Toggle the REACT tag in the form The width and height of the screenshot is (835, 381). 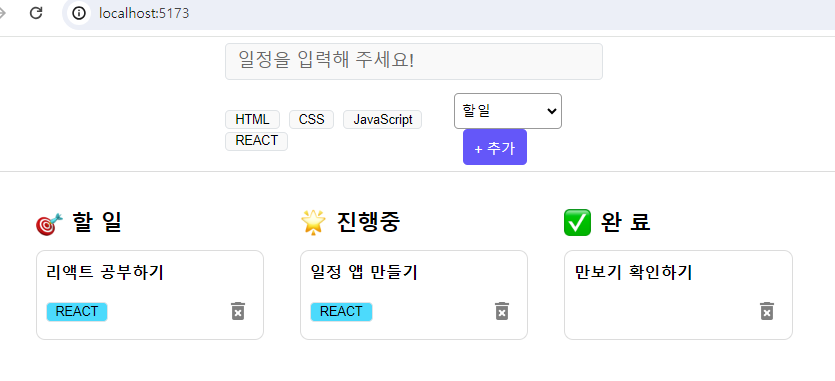[257, 141]
